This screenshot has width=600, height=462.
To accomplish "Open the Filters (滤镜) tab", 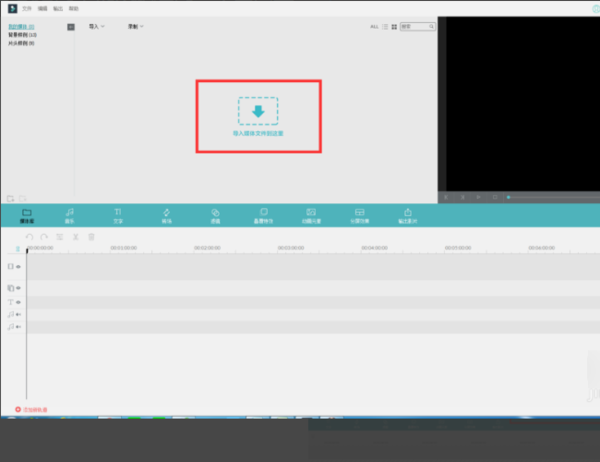I will coord(215,215).
